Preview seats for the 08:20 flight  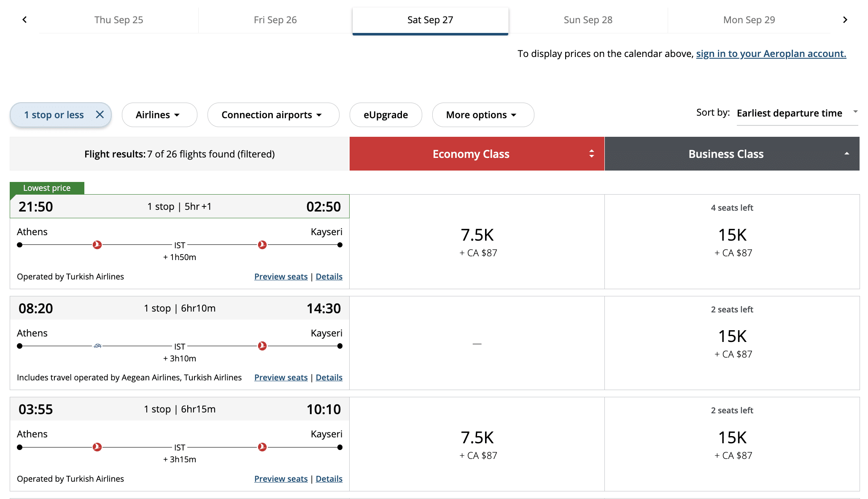pyautogui.click(x=281, y=377)
